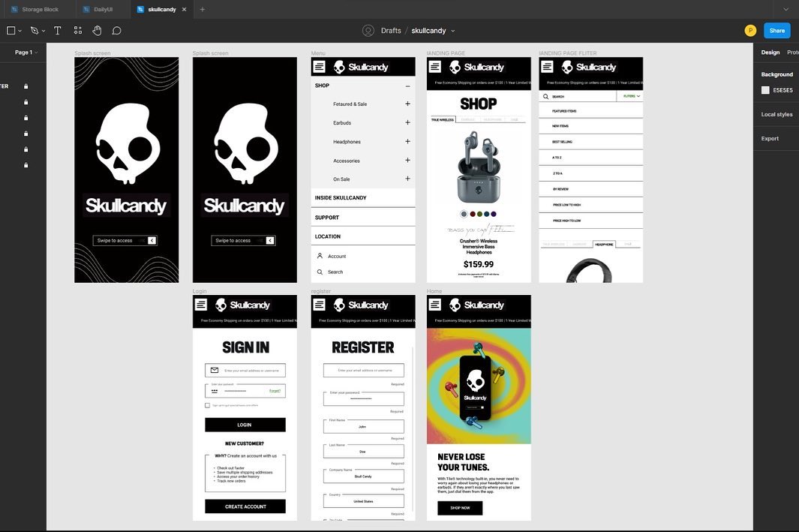Click the Search magnifier in Menu frame
Viewport: 799px width, 532px height.
coord(320,272)
